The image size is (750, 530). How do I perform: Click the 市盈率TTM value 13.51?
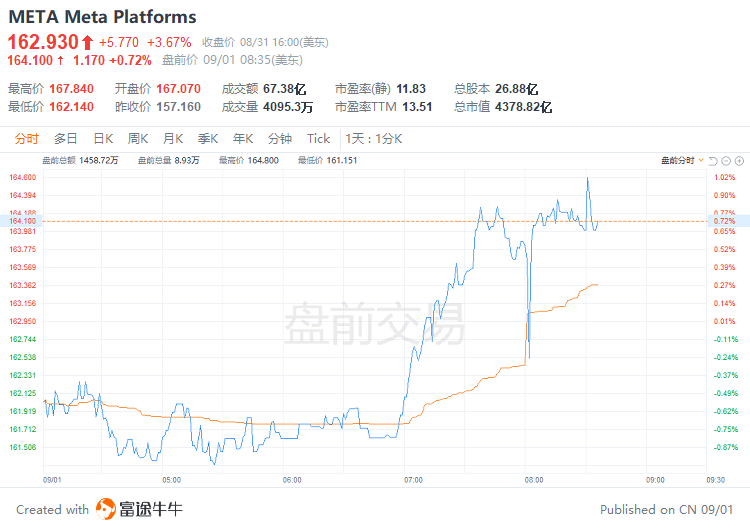point(417,107)
